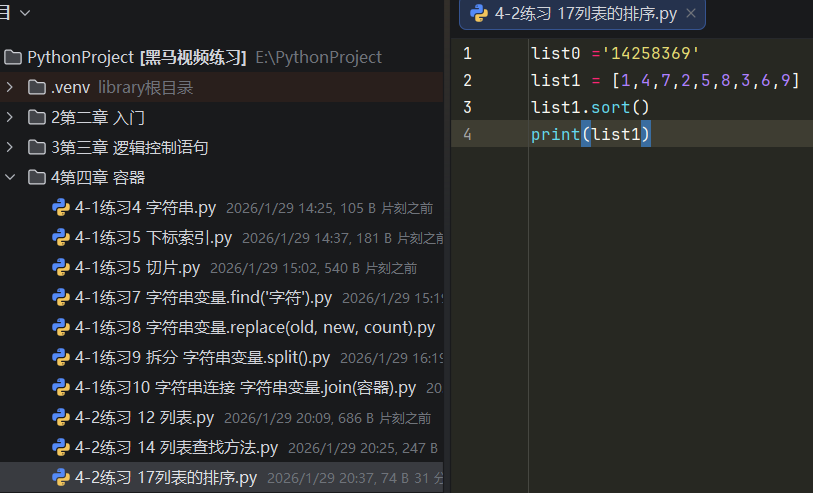Open file 4-1练习7 字符串变量.find('字符').py
This screenshot has height=493, width=813.
coord(203,298)
